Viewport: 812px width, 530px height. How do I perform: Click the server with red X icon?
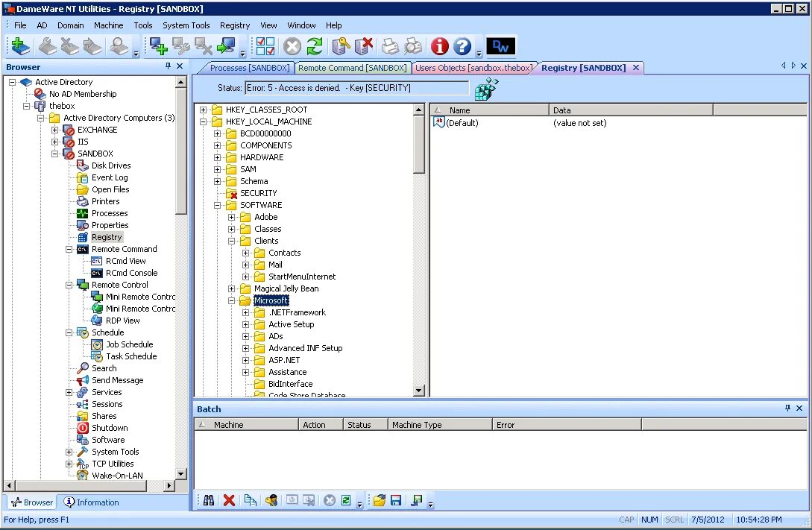click(x=364, y=46)
